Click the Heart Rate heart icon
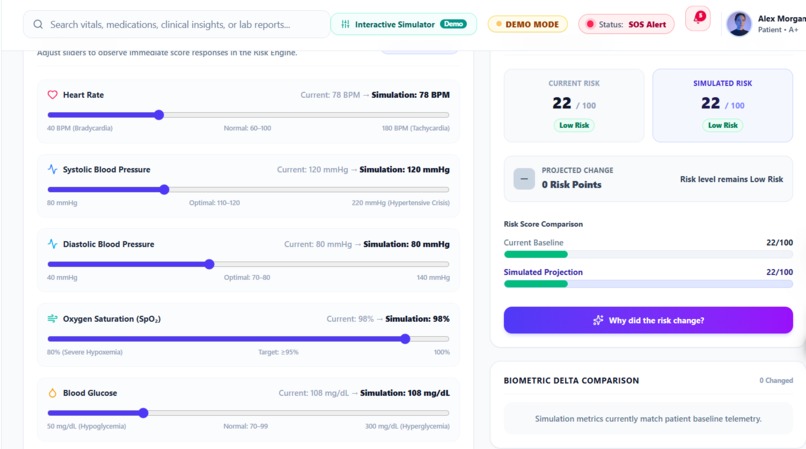Screen dimensions: 806x449 coord(52,95)
